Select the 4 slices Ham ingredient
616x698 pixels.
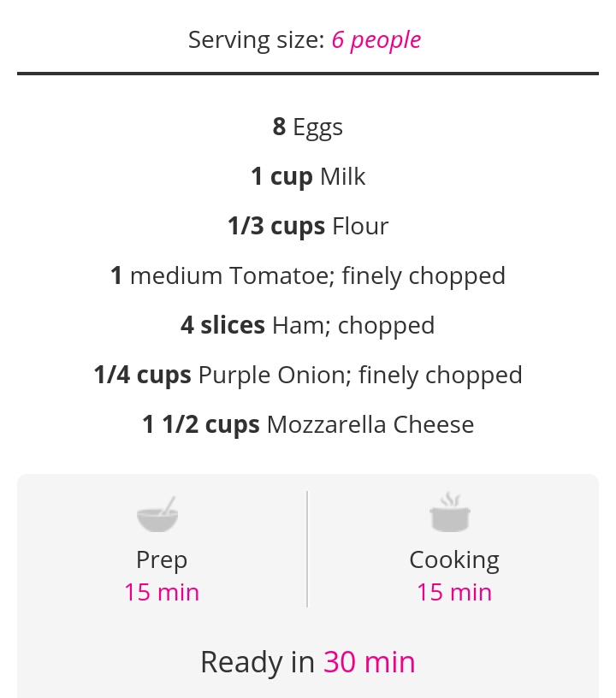click(x=308, y=325)
